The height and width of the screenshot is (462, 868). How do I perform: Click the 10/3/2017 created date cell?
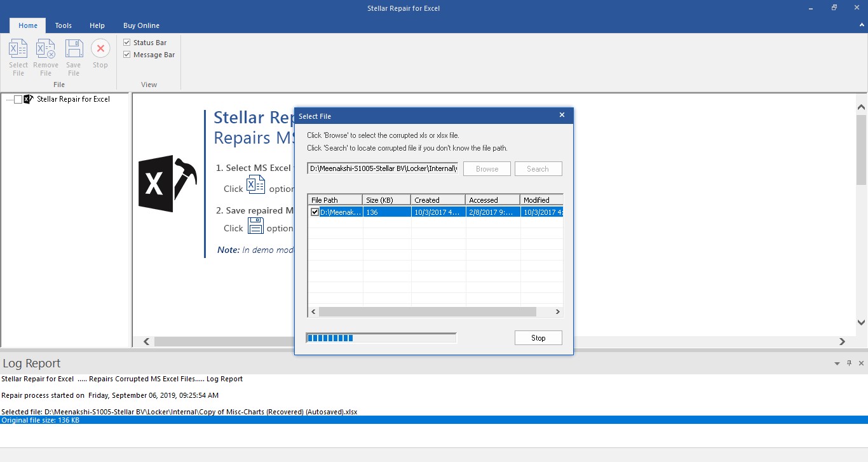[438, 212]
